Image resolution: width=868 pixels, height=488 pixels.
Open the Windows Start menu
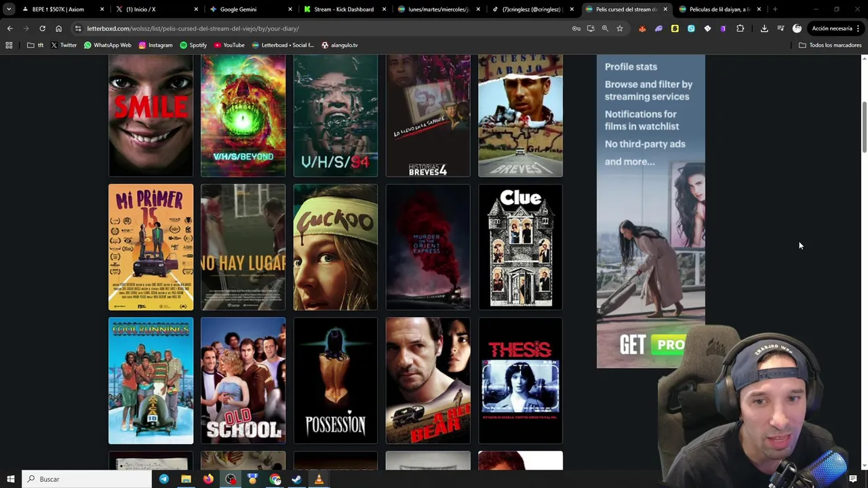click(10, 479)
